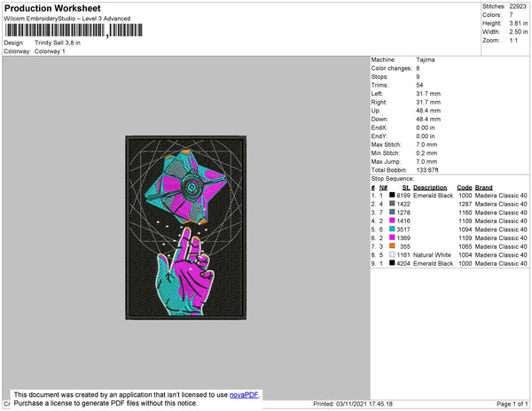Pick the magenta swatch for stop 4
Screen dimensions: 532x411
coord(392,221)
